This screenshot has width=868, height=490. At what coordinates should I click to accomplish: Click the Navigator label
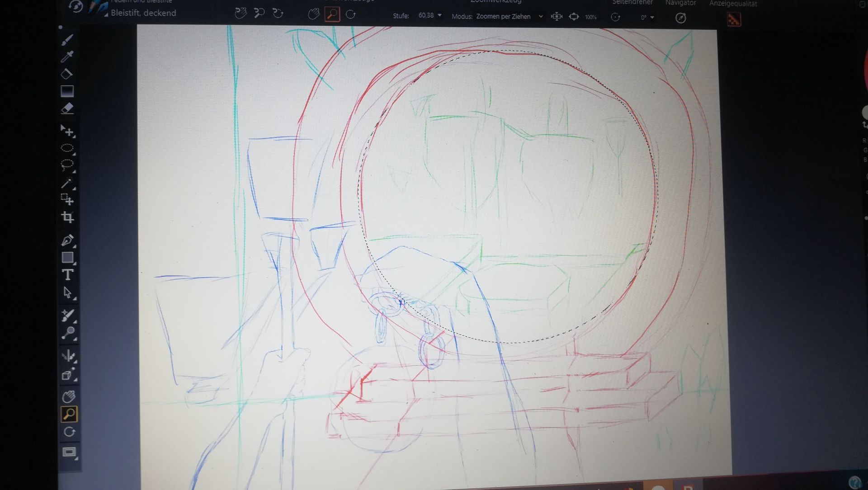click(x=680, y=3)
